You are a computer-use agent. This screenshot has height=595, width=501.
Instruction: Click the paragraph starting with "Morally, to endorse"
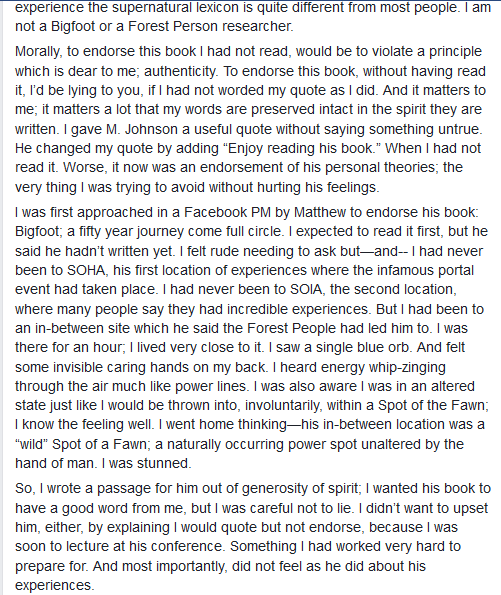tap(250, 119)
